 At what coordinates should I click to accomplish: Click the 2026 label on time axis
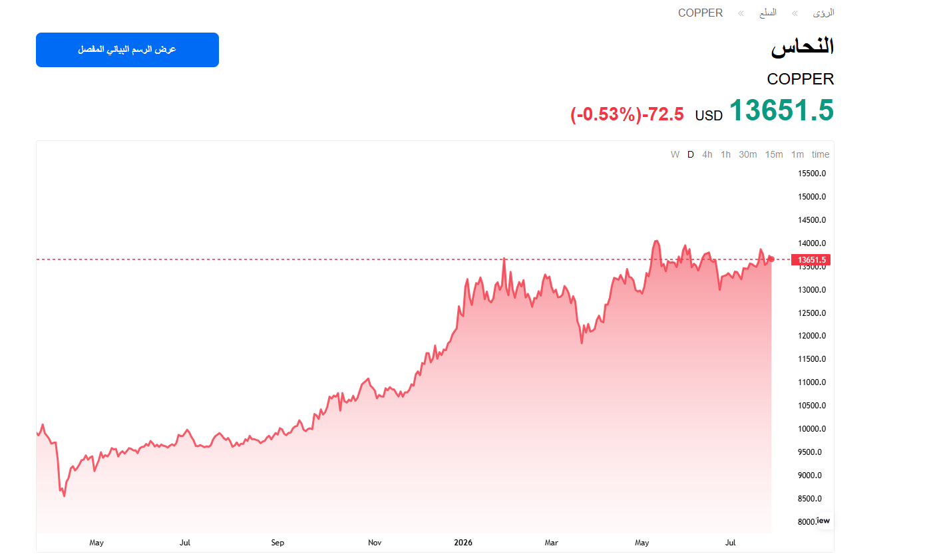tap(463, 543)
